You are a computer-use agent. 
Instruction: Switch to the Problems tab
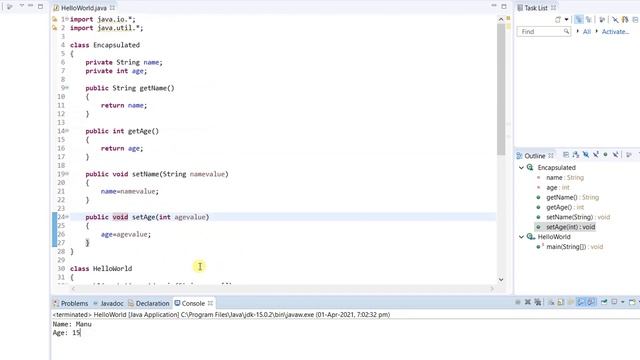(x=71, y=303)
